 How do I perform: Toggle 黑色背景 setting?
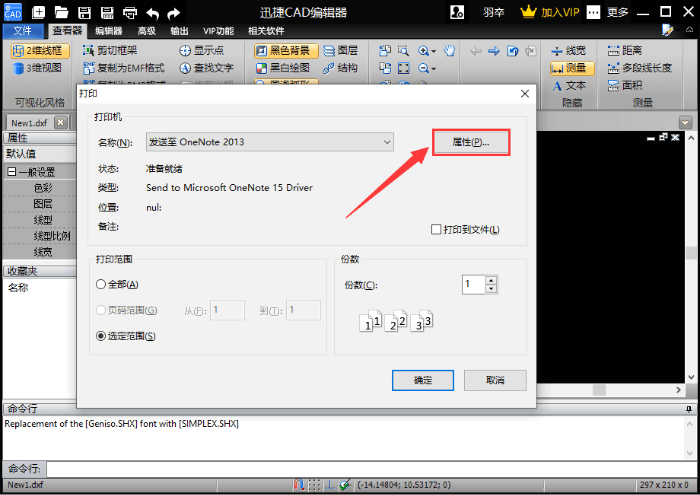pos(286,50)
